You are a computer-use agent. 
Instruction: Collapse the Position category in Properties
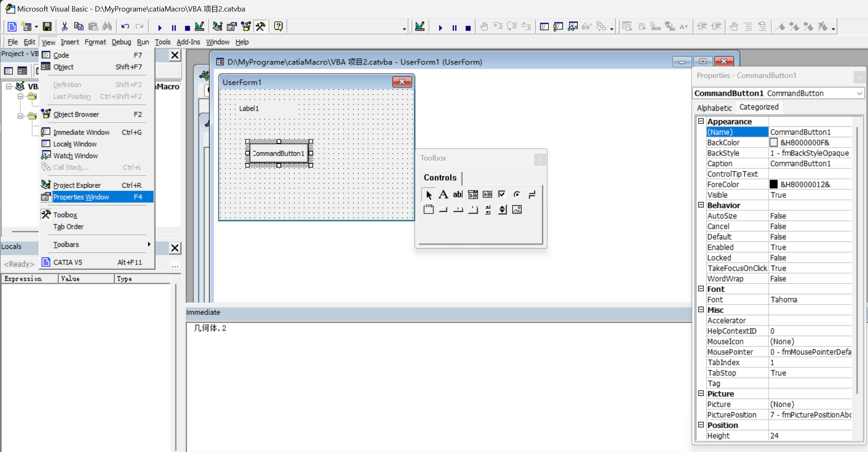click(x=701, y=425)
